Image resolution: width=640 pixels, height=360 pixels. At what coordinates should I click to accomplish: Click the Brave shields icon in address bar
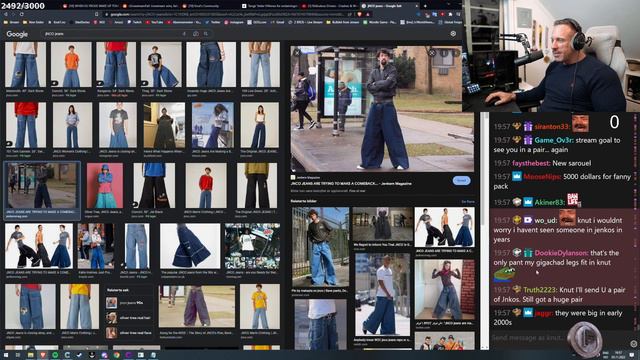click(359, 14)
